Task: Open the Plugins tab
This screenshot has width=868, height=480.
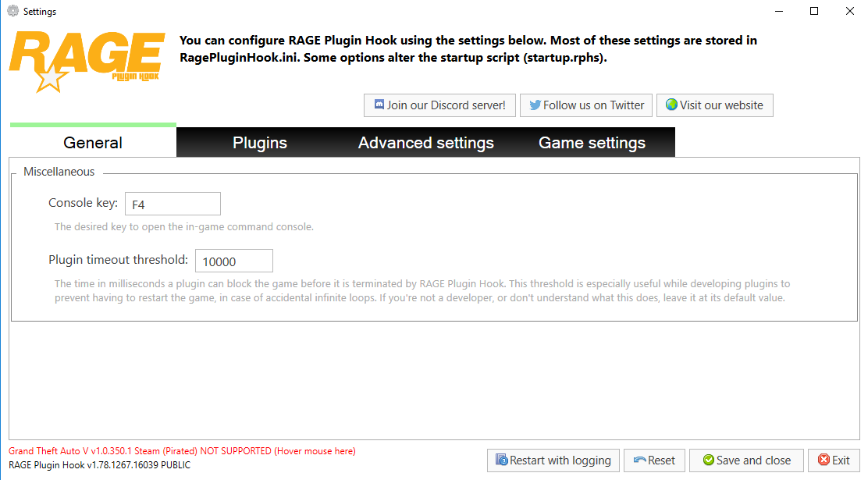Action: [260, 142]
